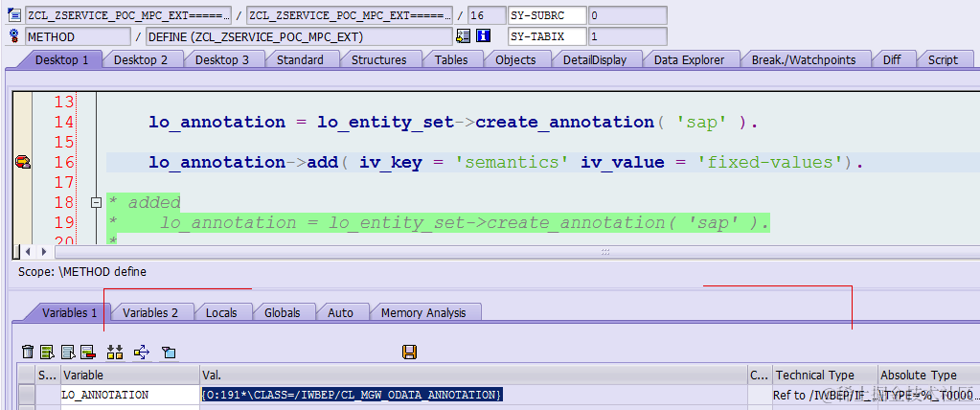Click the Absolute Type column header

tap(929, 375)
